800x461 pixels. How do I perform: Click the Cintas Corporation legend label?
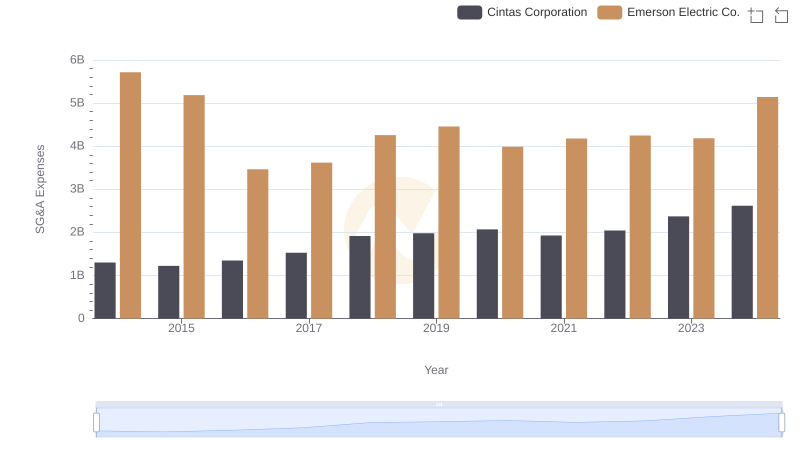coord(537,12)
